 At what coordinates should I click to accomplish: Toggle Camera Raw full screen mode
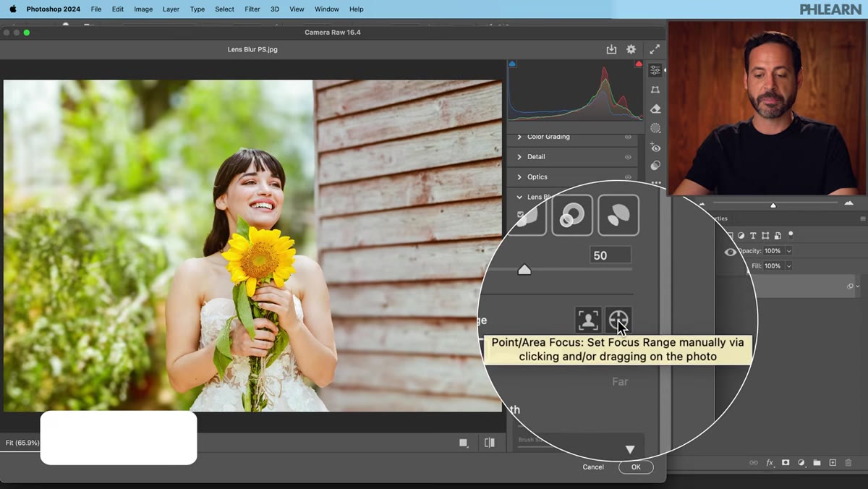pyautogui.click(x=655, y=49)
